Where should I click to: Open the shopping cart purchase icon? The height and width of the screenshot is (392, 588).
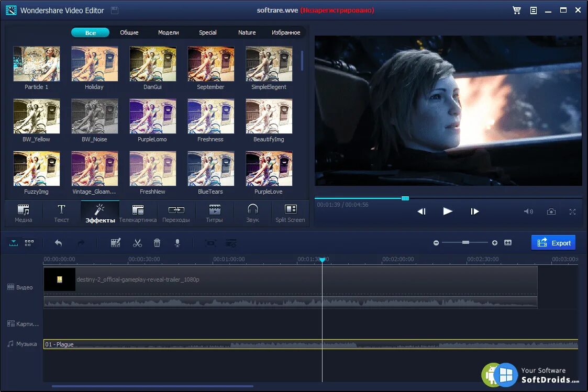pos(517,10)
